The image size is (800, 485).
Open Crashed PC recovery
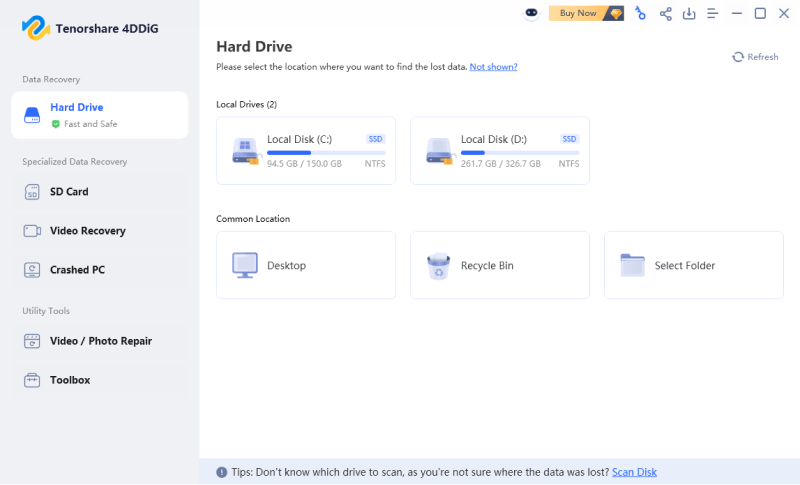click(99, 270)
